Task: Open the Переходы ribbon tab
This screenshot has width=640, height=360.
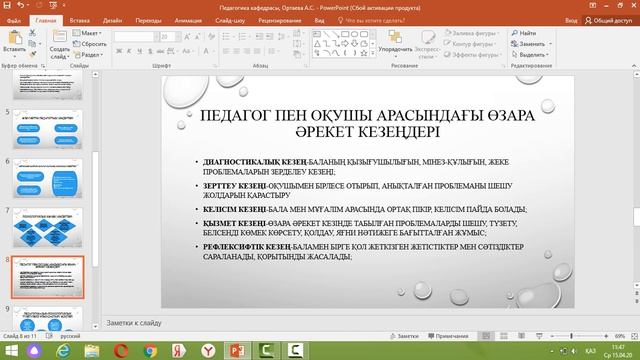Action: tap(148, 20)
